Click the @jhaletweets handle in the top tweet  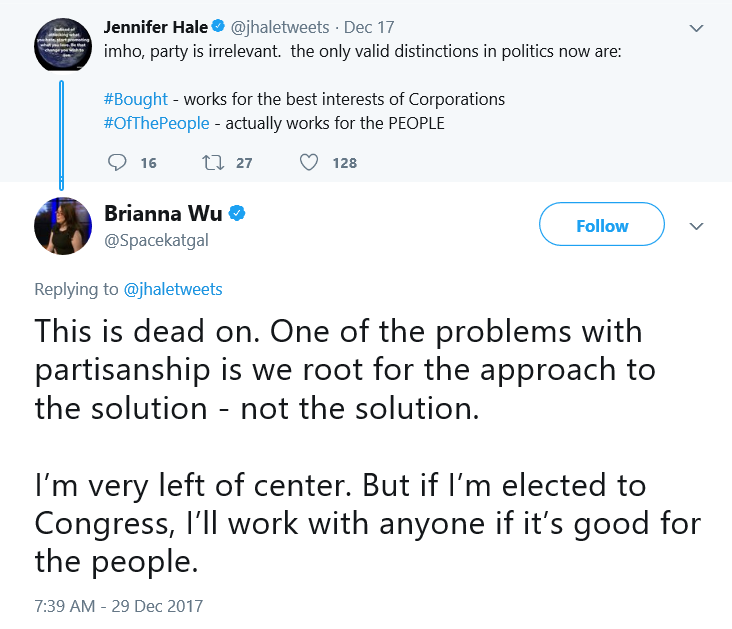click(x=280, y=28)
